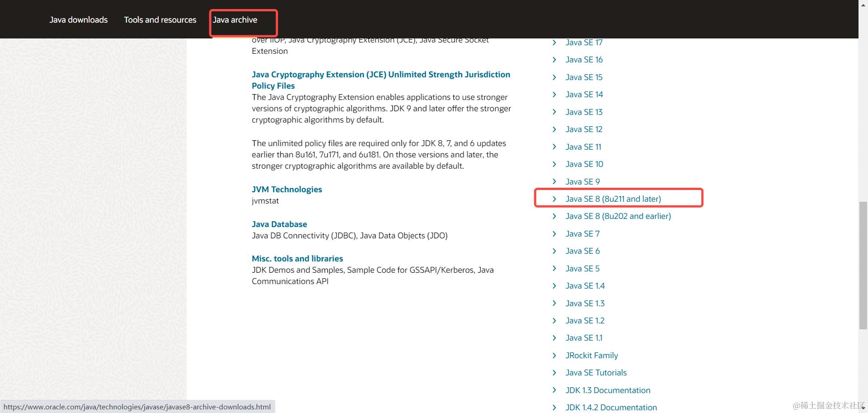Image resolution: width=868 pixels, height=413 pixels.
Task: Open the Java SE 7 archive link
Action: click(582, 234)
